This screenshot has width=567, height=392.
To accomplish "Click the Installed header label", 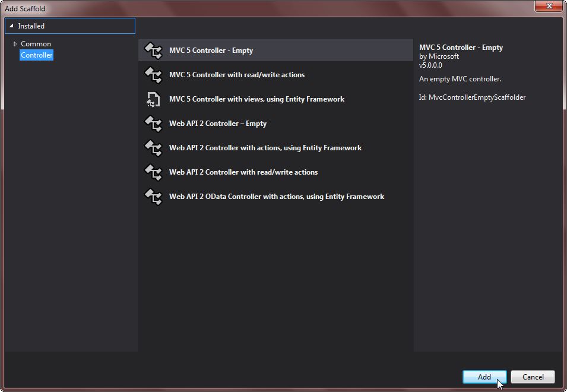I will point(31,26).
